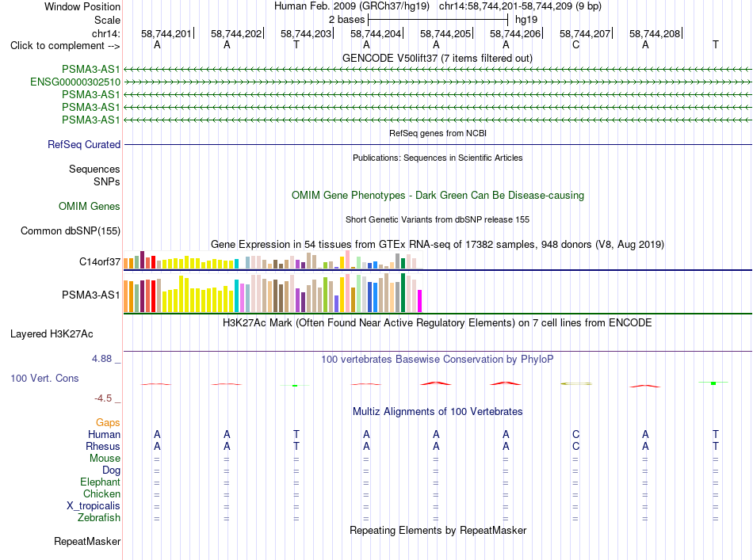This screenshot has width=753, height=560.
Task: Click 'Publications: Sequences in Scientific Articles' title
Action: pos(438,158)
